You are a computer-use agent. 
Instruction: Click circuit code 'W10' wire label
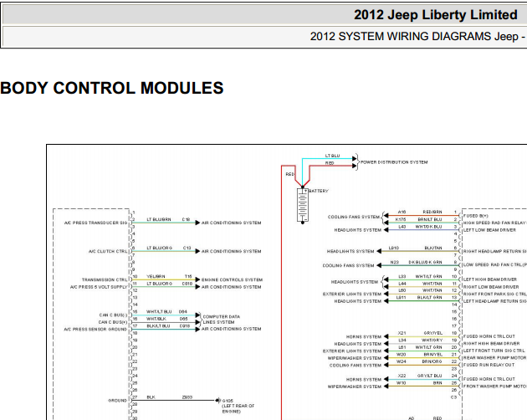point(402,382)
